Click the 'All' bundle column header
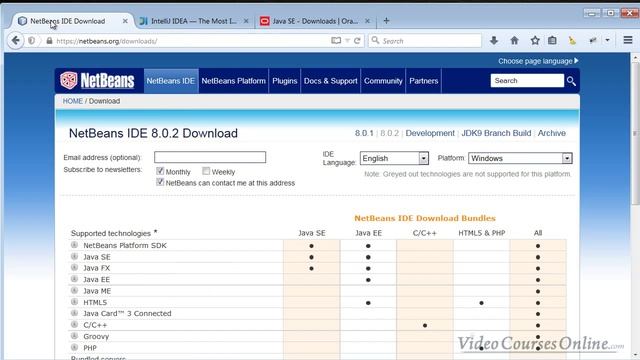This screenshot has width=640, height=360. coord(538,233)
